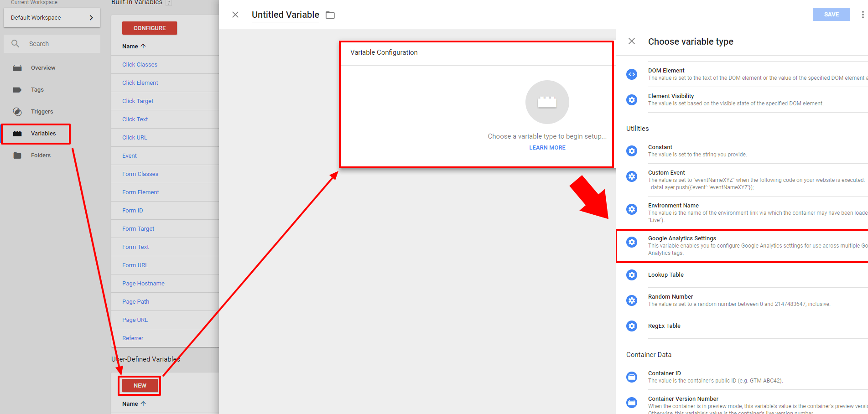Viewport: 868px width, 414px height.
Task: Click the RegEx Table gear icon
Action: (632, 326)
